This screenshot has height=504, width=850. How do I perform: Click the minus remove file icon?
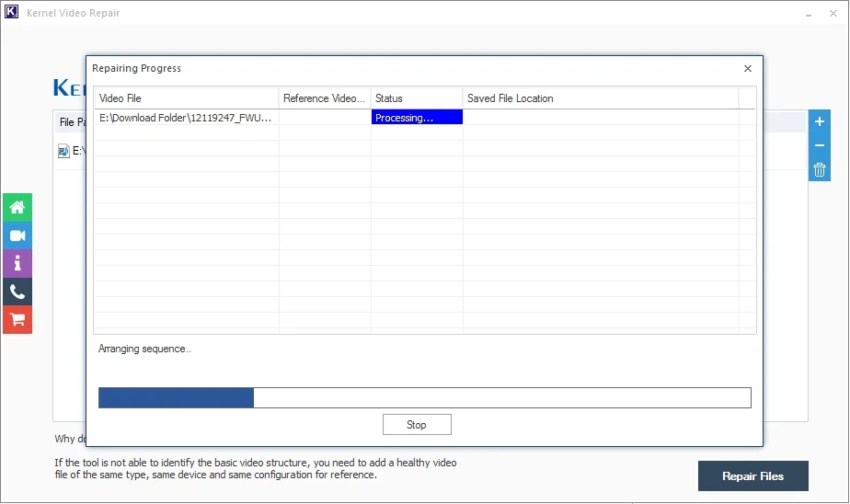point(819,145)
